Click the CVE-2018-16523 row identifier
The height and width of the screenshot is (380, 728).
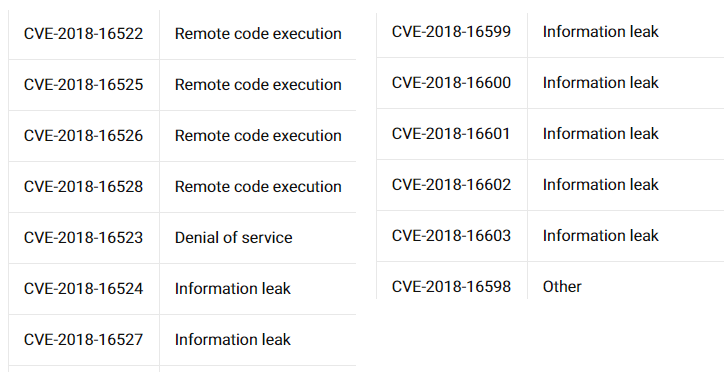84,238
